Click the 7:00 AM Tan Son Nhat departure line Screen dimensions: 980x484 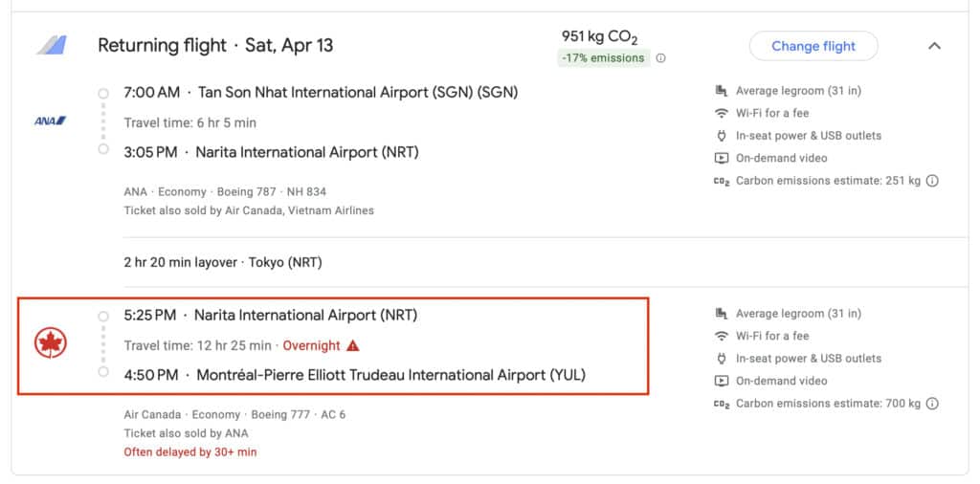[x=321, y=93]
